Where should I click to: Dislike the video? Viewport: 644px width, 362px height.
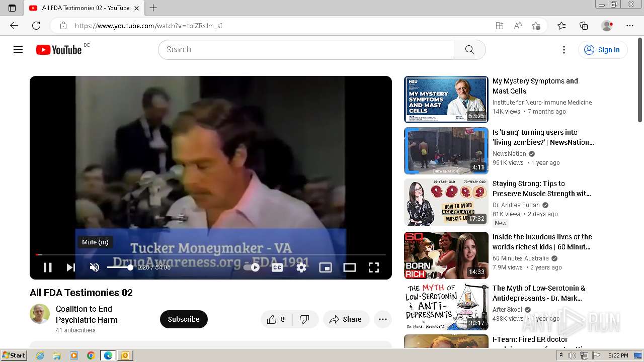click(x=304, y=319)
